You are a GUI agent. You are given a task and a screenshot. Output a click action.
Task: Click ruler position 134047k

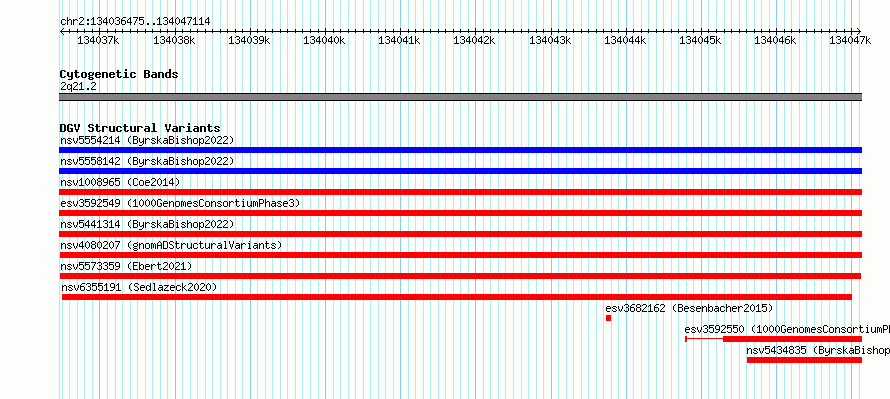[x=850, y=40]
